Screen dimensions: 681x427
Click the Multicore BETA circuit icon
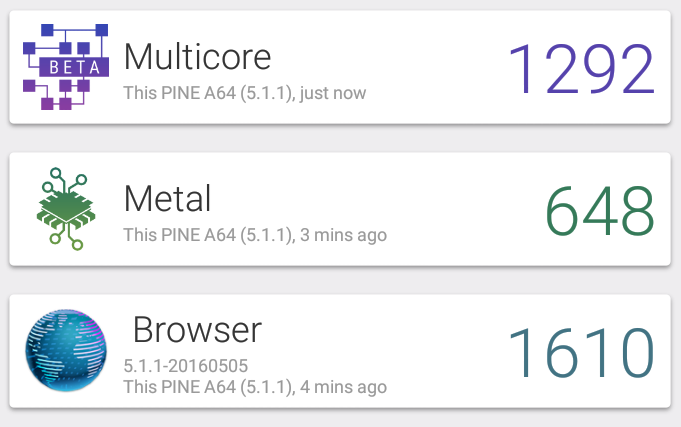point(66,67)
